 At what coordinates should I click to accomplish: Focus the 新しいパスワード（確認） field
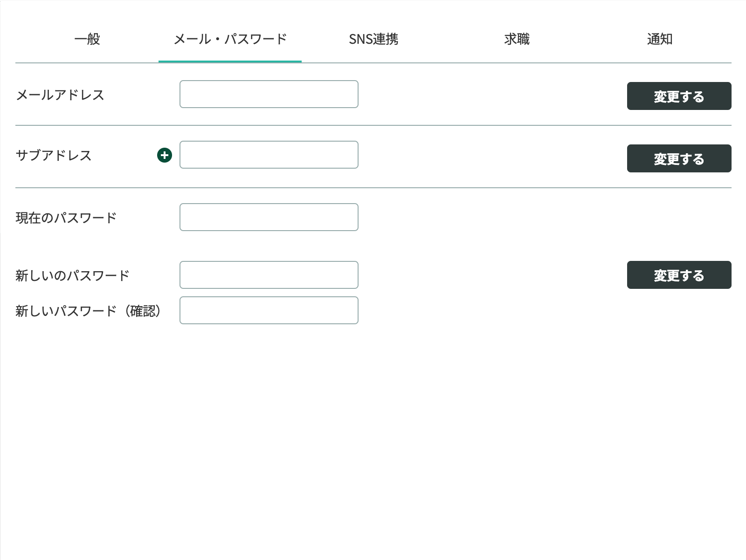pyautogui.click(x=269, y=310)
